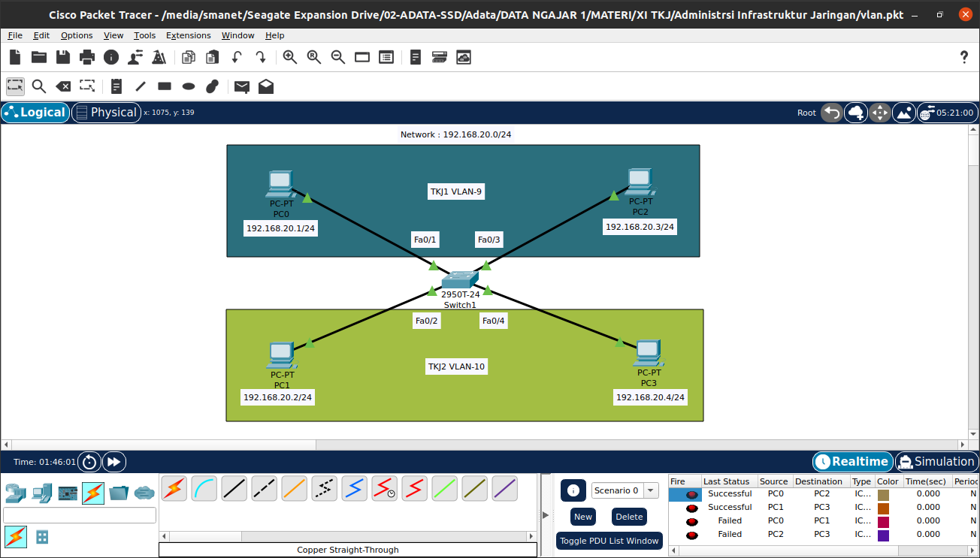Toggle the PDU List Window
Viewport: 980px width, 558px height.
(609, 541)
